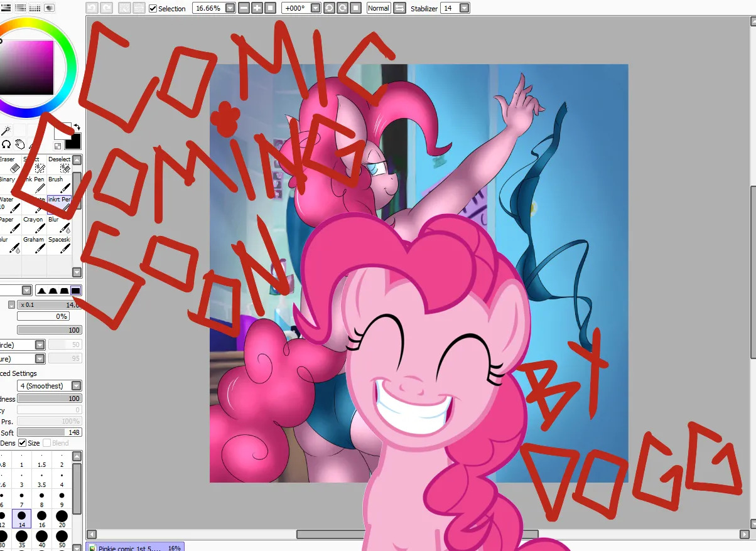The height and width of the screenshot is (551, 756).
Task: Flip the canvas view horizontally
Action: [x=399, y=8]
